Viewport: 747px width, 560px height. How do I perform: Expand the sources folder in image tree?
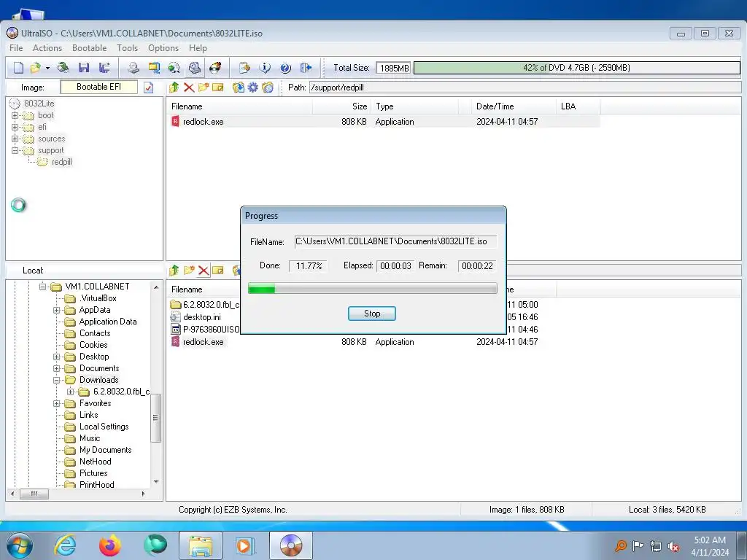(x=15, y=139)
